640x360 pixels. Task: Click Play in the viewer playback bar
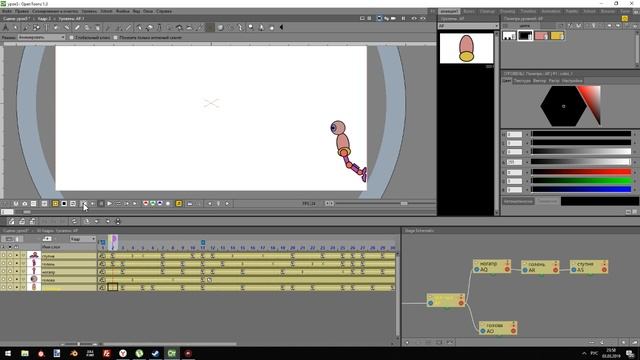click(109, 203)
